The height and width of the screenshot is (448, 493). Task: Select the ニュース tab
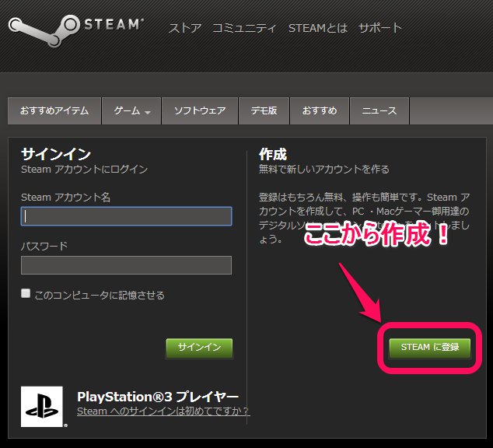379,110
